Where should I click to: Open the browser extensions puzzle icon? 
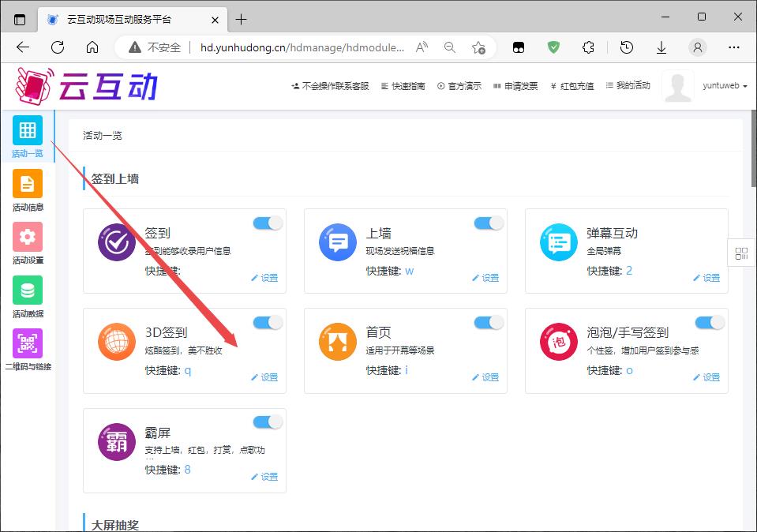pyautogui.click(x=589, y=47)
